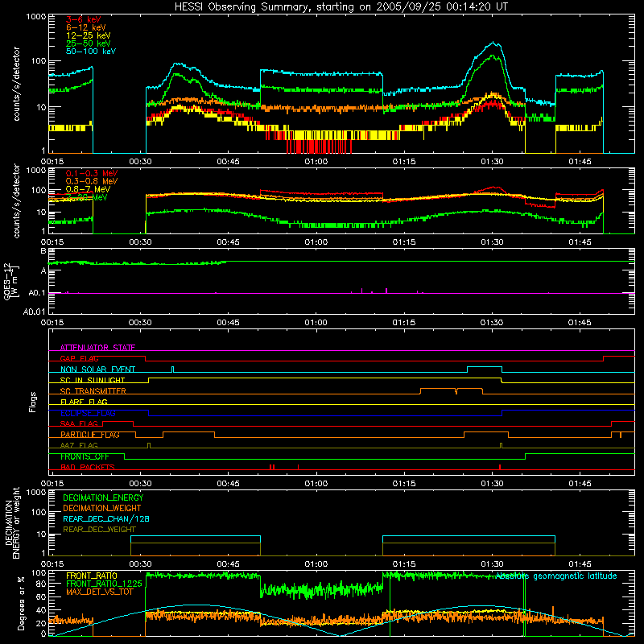Select the 12-25 keV legend label
Viewport: 644px width, 644px height.
pyautogui.click(x=88, y=35)
